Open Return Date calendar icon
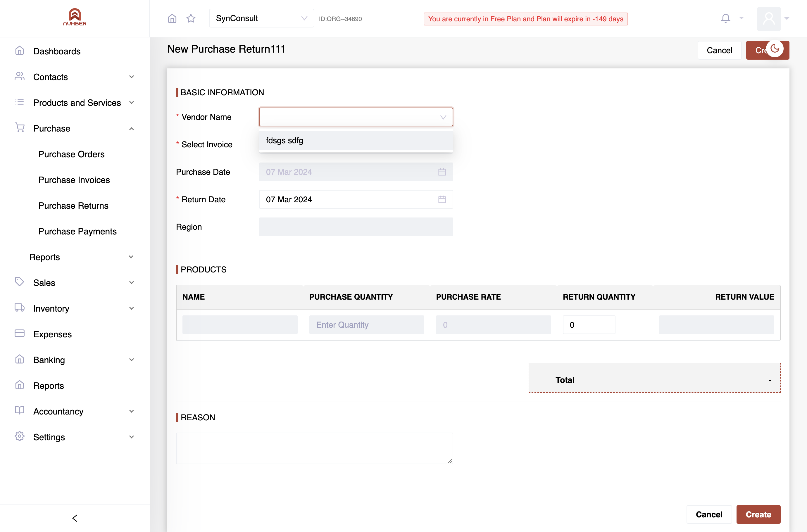 click(442, 199)
